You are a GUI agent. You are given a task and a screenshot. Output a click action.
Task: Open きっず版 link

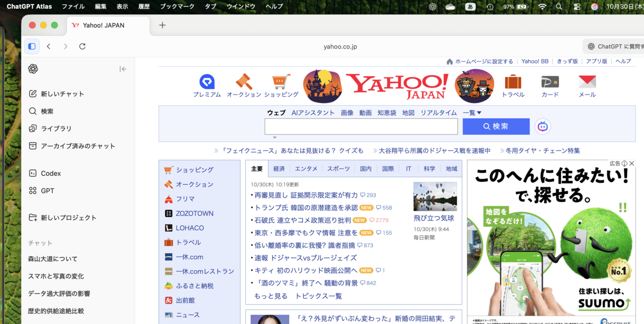pos(567,61)
